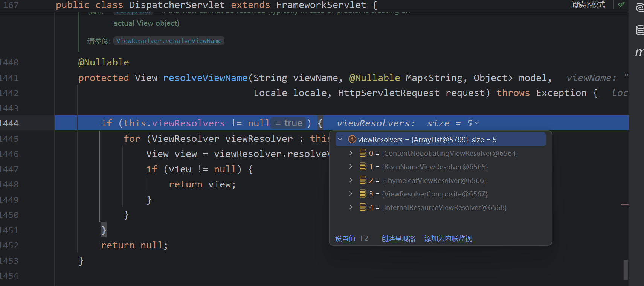644x286 pixels.
Task: Click the resolveViewName method name
Action: click(205, 78)
